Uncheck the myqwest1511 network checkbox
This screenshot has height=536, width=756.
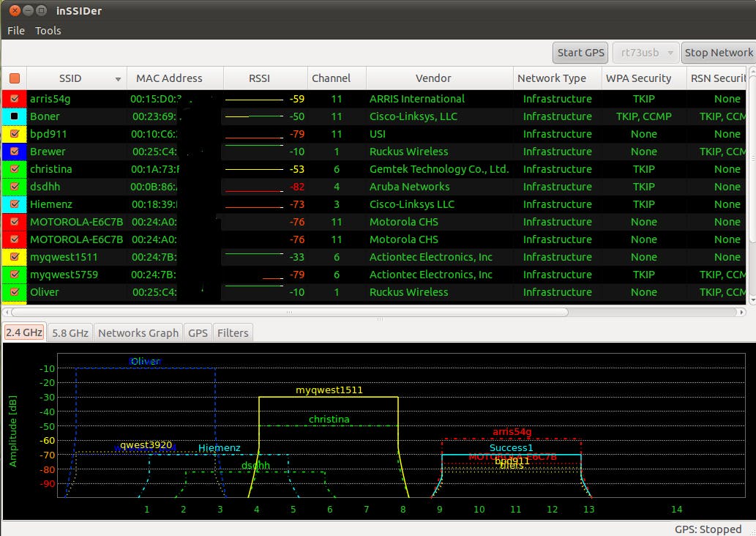15,257
